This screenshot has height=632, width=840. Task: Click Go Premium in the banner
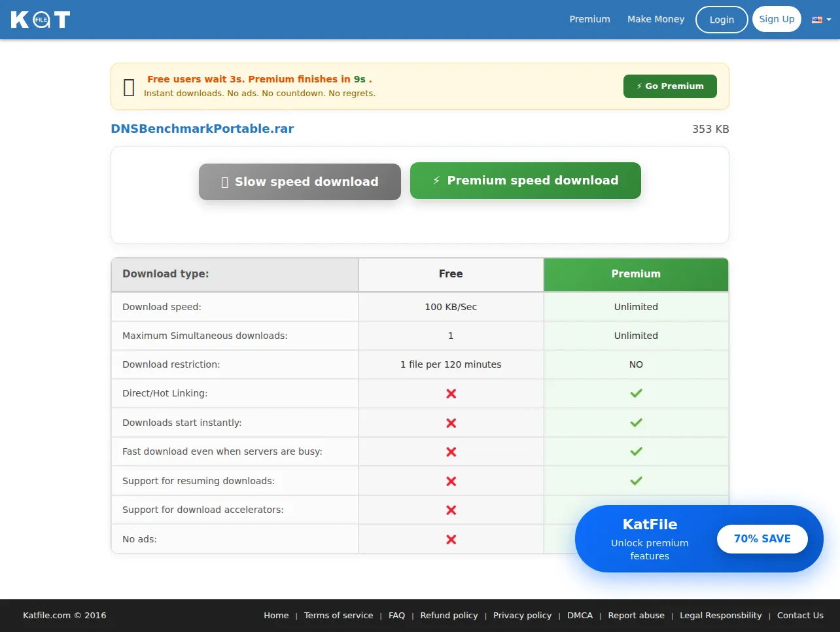[x=670, y=86]
